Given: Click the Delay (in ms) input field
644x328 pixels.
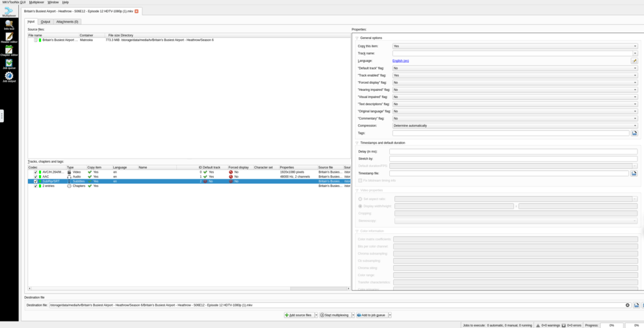Looking at the screenshot, I should pos(513,151).
